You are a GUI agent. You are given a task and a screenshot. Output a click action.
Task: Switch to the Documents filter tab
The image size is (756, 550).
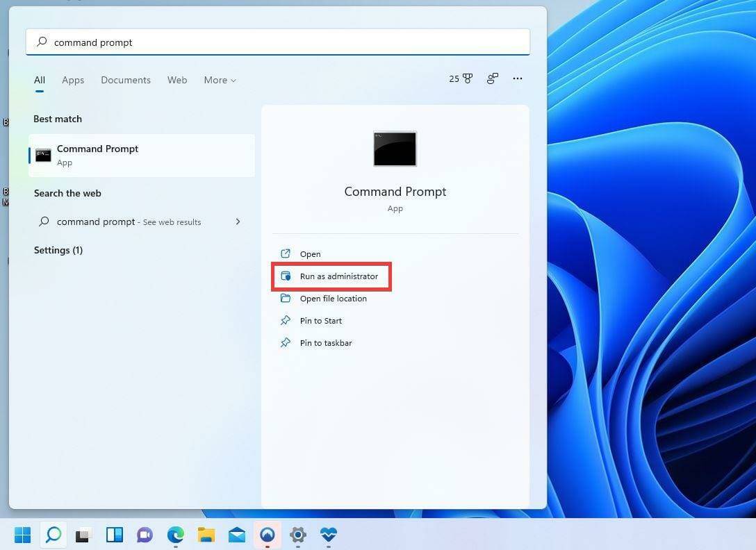click(x=126, y=80)
